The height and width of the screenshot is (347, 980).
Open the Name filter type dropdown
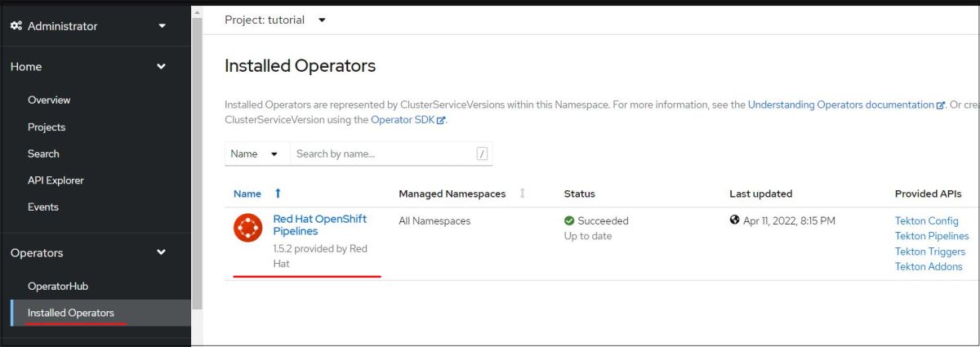tap(257, 153)
